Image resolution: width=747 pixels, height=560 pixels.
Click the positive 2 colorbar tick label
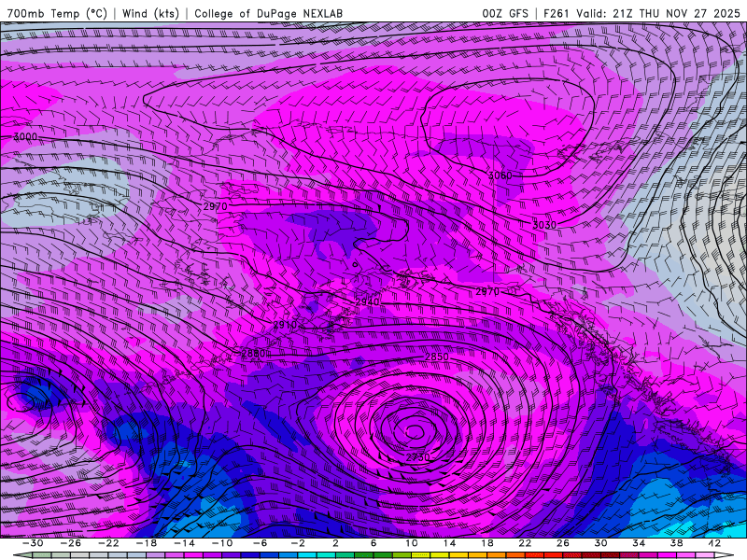click(x=335, y=543)
